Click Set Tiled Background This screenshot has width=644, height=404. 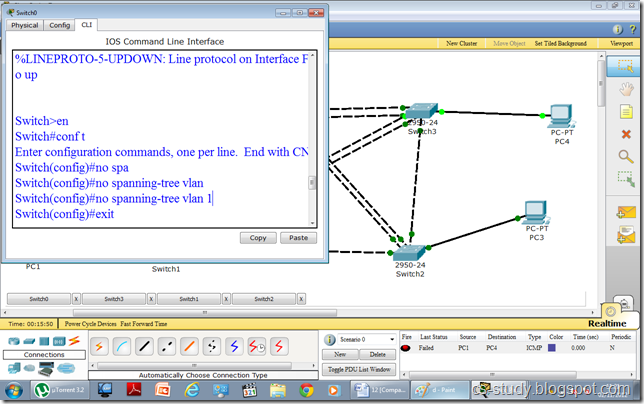[560, 44]
